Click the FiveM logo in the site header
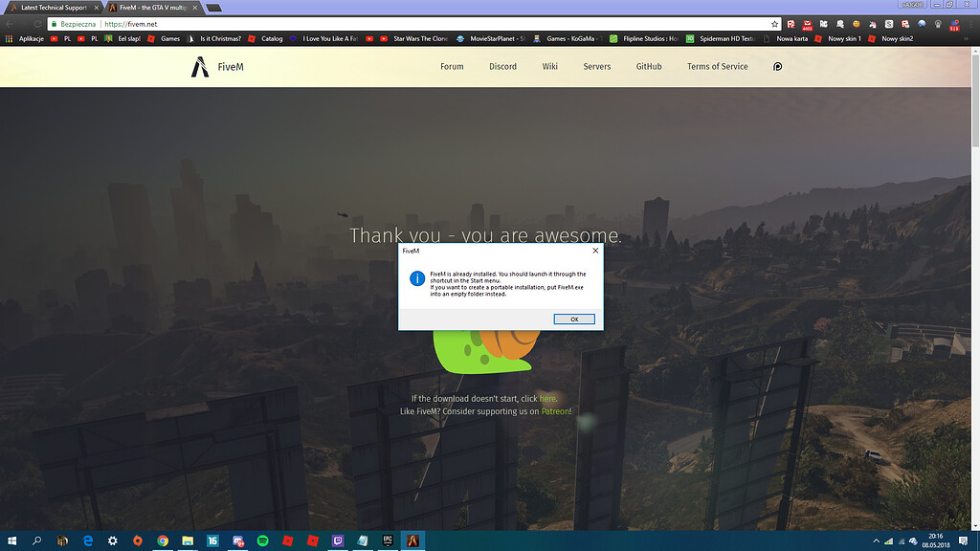 pyautogui.click(x=217, y=67)
